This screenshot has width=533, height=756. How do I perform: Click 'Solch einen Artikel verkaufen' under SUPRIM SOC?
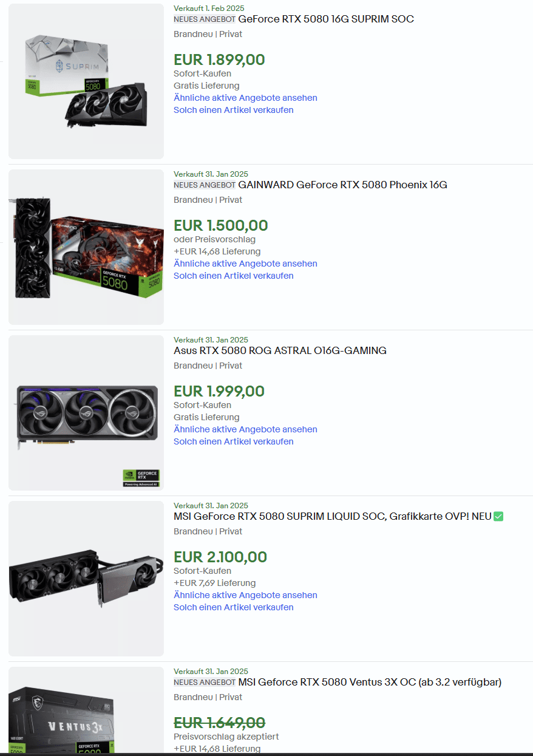point(234,110)
